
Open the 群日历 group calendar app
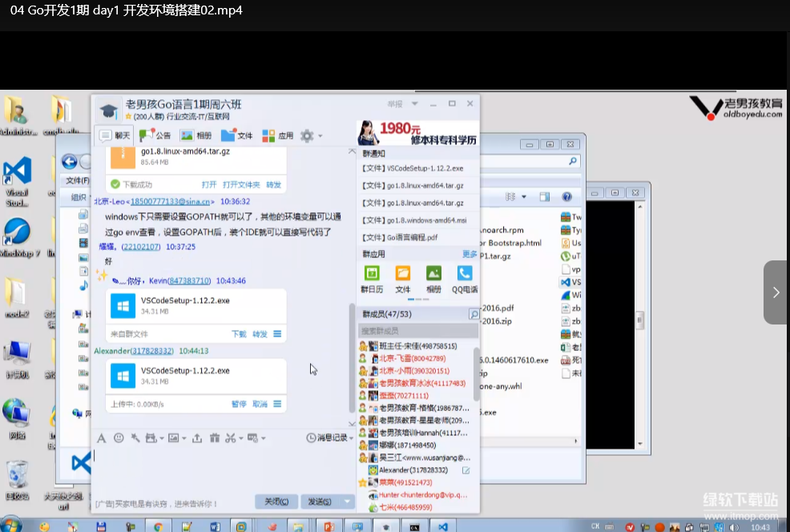point(372,280)
